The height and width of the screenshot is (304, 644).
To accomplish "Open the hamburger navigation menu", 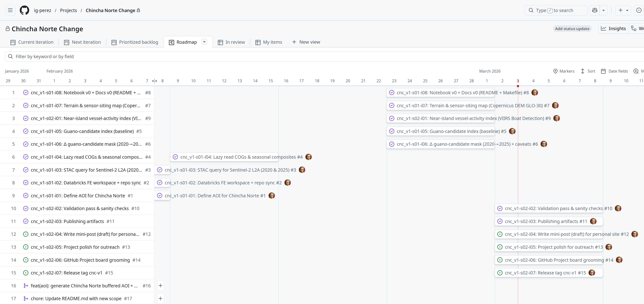I will (10, 10).
